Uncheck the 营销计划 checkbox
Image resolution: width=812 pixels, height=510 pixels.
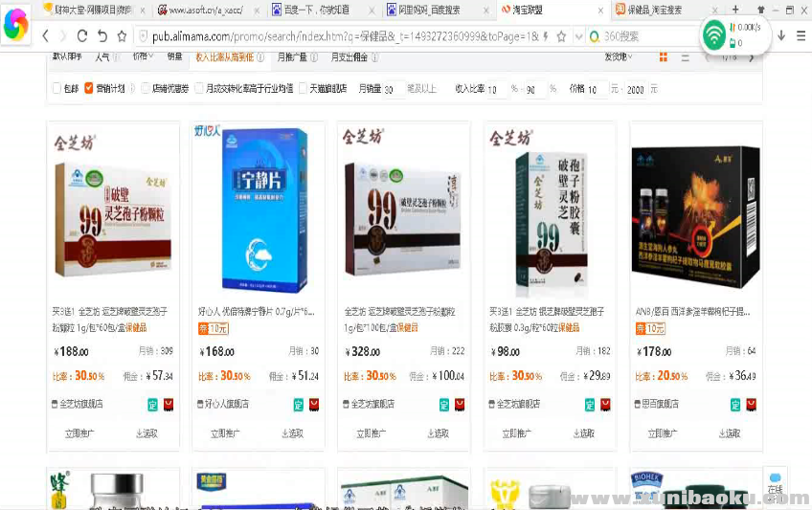[89, 88]
